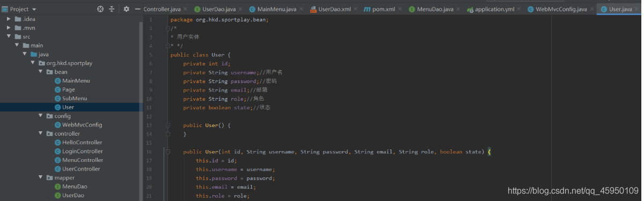Click the package declaration line
Screen dimensions: 644x201
[x=219, y=20]
